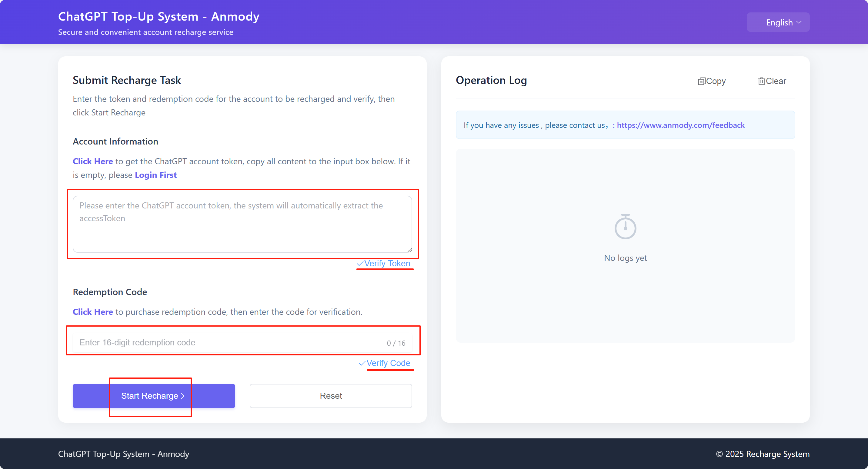The image size is (868, 469).
Task: Focus the ChatGPT account token textarea
Action: point(242,224)
